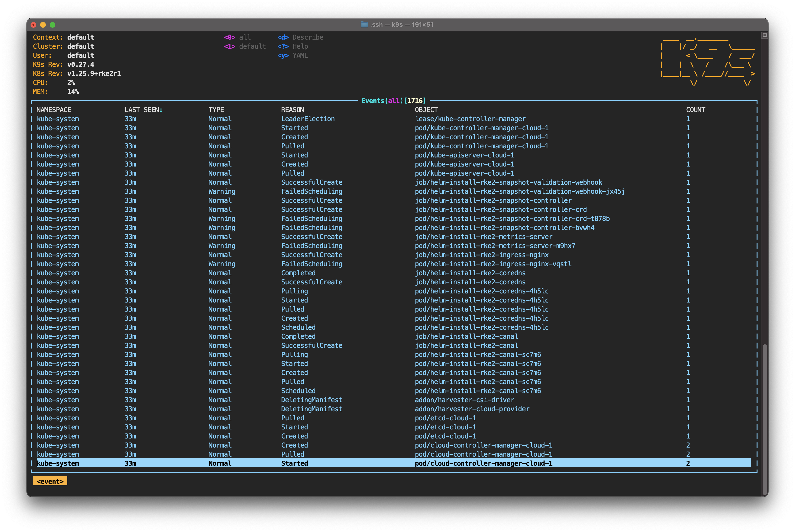Viewport: 795px width, 532px height.
Task: Select the LeaderElection reason cell
Action: point(307,119)
